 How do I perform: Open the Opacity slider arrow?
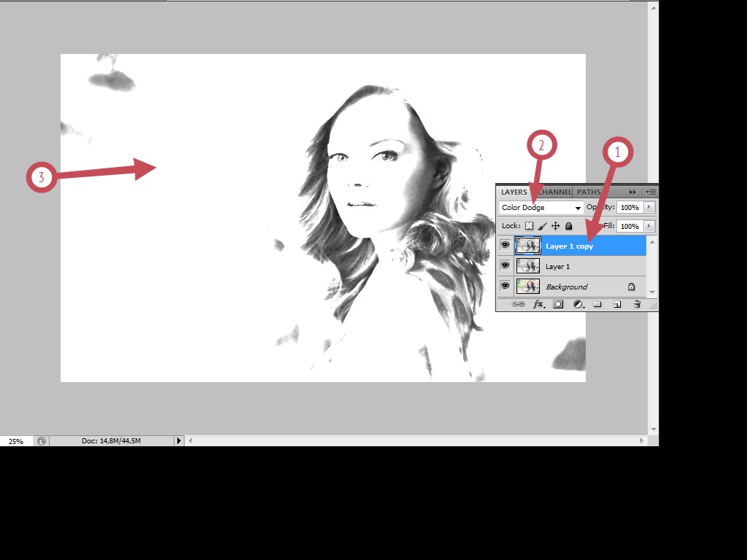(x=649, y=207)
